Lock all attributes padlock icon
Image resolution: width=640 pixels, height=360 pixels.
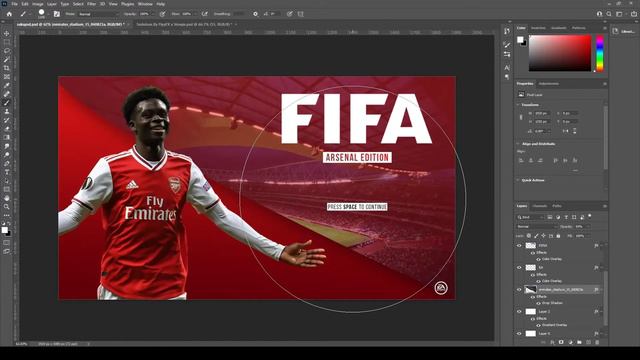(558, 236)
